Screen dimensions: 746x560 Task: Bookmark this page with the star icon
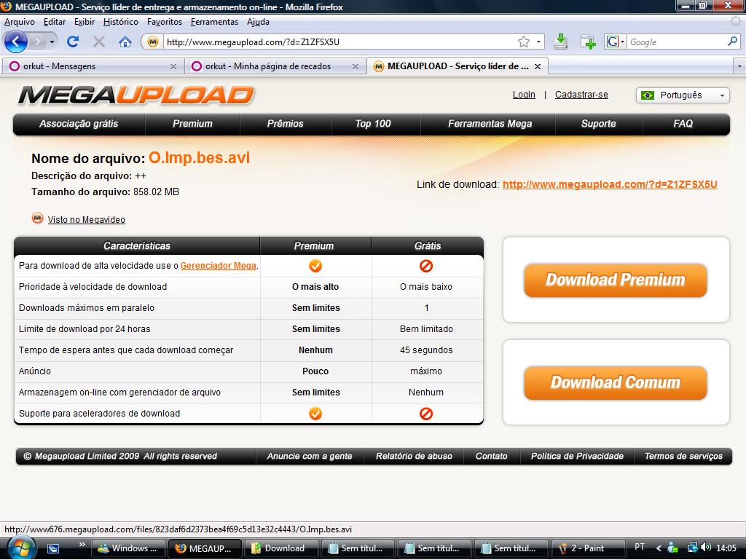pyautogui.click(x=523, y=42)
